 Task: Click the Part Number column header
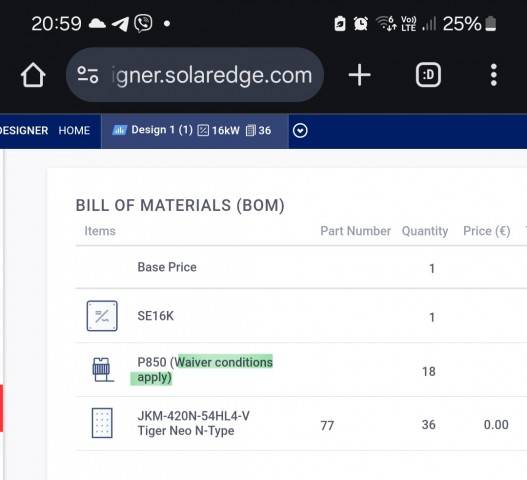pyautogui.click(x=356, y=231)
